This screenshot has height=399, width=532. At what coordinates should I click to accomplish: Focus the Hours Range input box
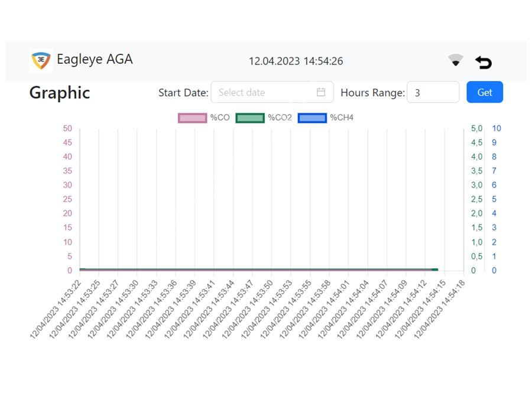[433, 92]
